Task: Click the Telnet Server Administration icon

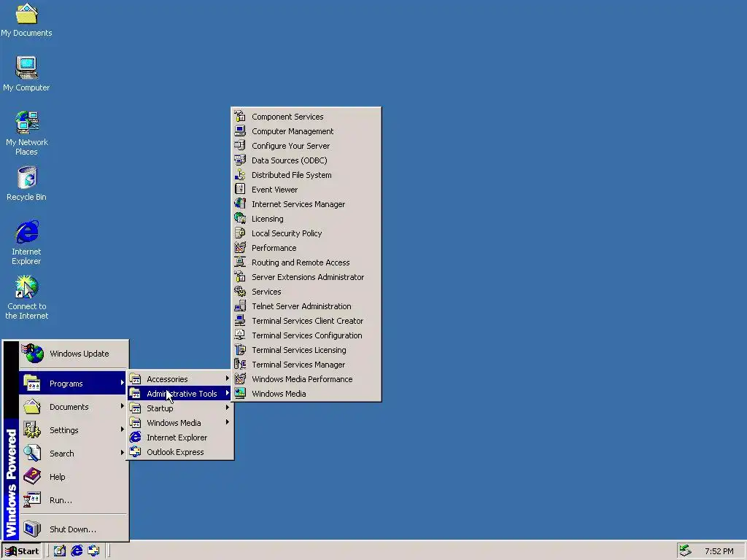Action: [x=240, y=306]
